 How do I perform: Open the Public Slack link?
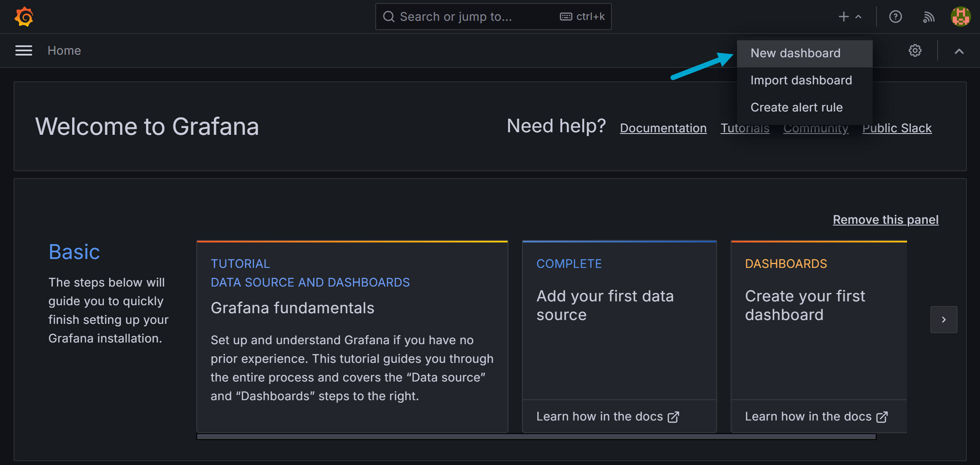click(x=896, y=128)
